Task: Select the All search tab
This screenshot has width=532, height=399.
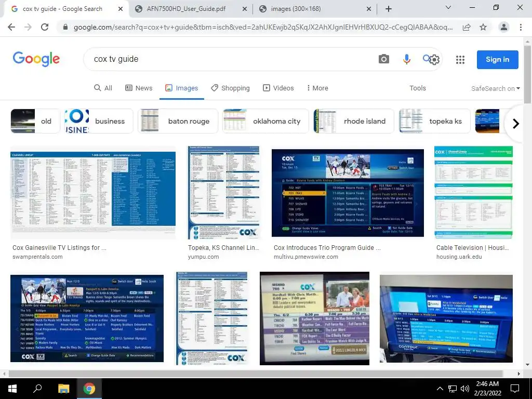Action: [x=103, y=88]
